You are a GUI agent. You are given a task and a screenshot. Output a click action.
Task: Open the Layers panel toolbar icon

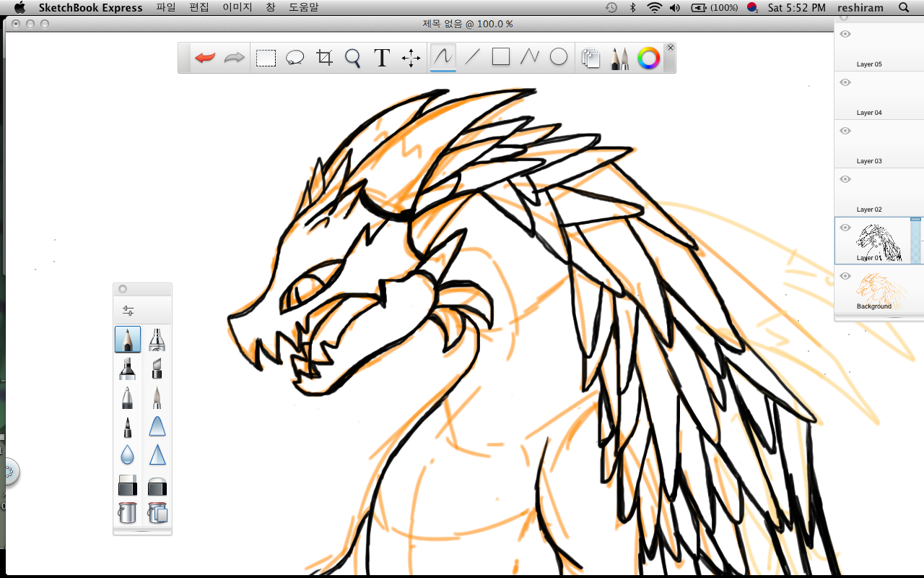tap(590, 59)
